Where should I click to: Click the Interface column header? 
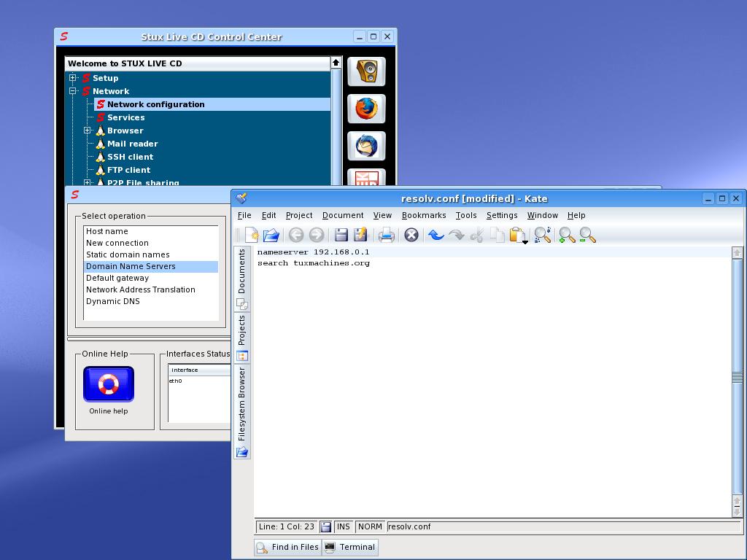(x=200, y=370)
